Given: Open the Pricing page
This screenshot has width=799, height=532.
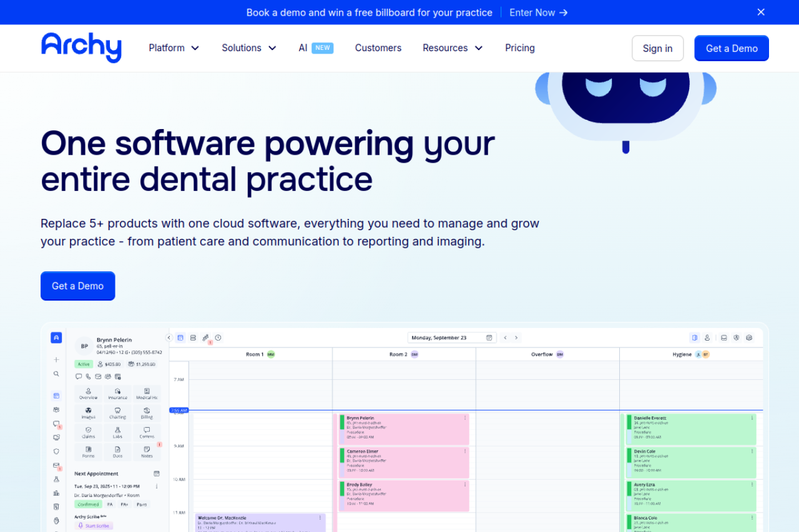Looking at the screenshot, I should point(519,48).
